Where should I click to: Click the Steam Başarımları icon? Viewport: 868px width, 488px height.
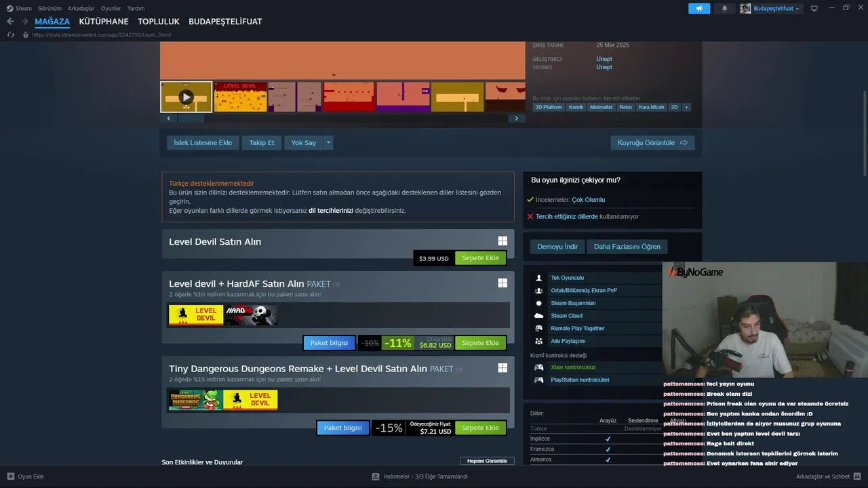coord(539,303)
